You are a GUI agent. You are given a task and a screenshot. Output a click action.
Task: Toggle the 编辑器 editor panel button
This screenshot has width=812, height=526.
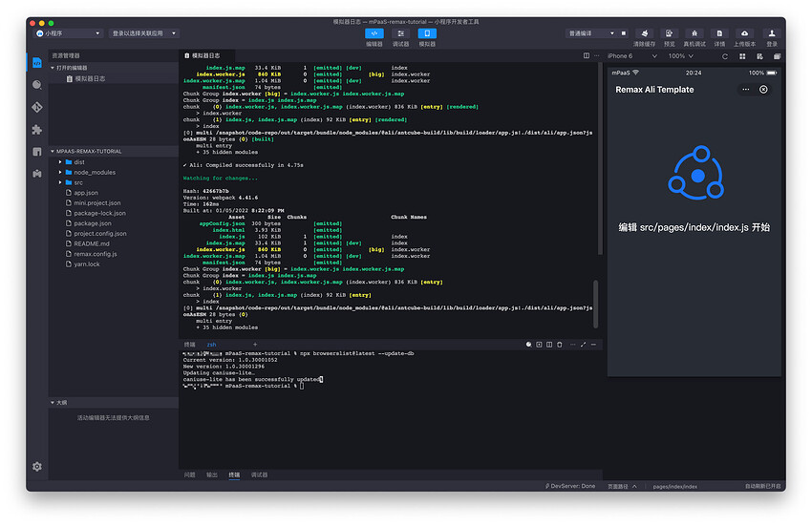pyautogui.click(x=374, y=33)
